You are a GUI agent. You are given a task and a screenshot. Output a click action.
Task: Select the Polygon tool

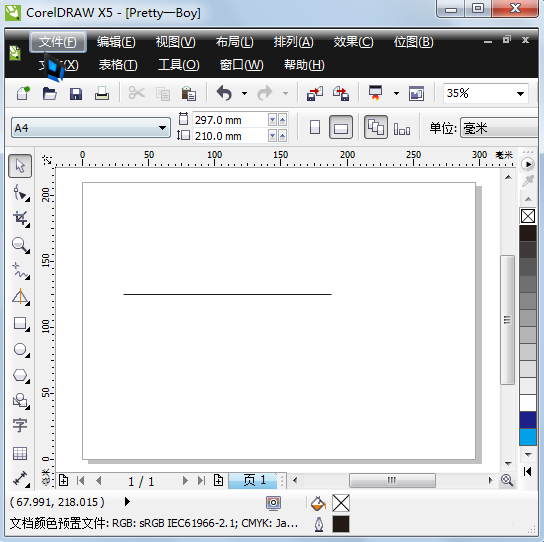tap(20, 375)
